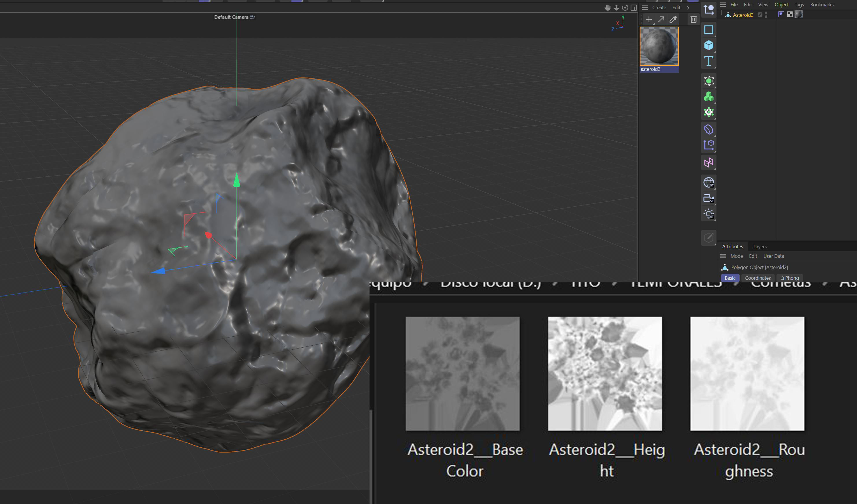
Task: Open the Tags menu in Object Manager
Action: 799,5
